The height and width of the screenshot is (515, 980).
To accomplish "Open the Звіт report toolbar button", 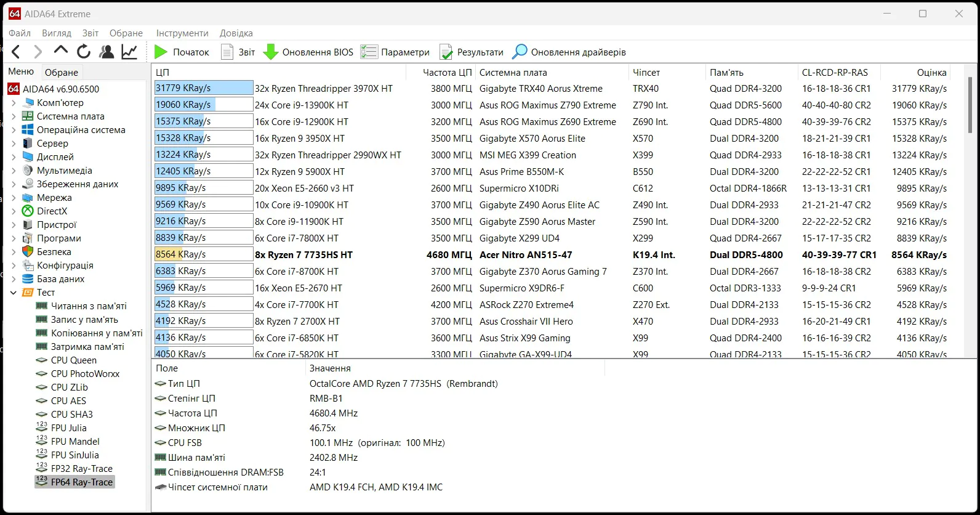I will pos(238,52).
